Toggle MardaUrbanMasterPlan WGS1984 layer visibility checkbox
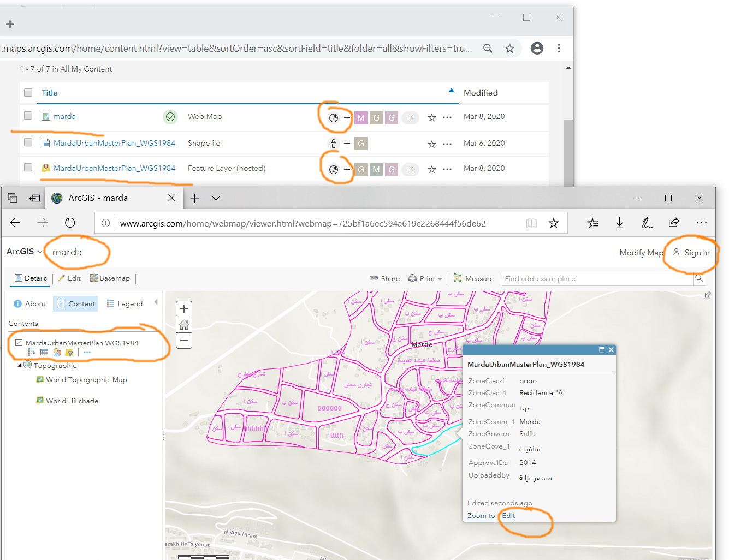This screenshot has height=560, width=729. (19, 343)
